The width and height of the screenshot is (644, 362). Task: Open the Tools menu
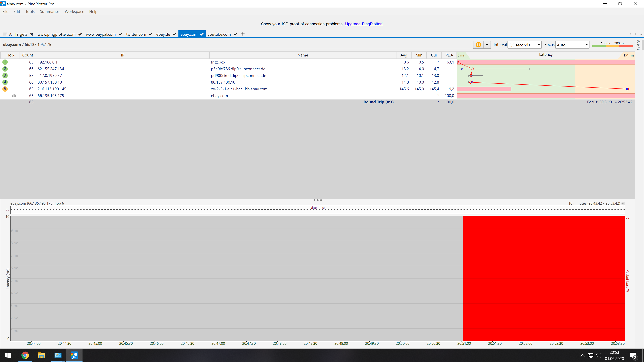pos(30,12)
